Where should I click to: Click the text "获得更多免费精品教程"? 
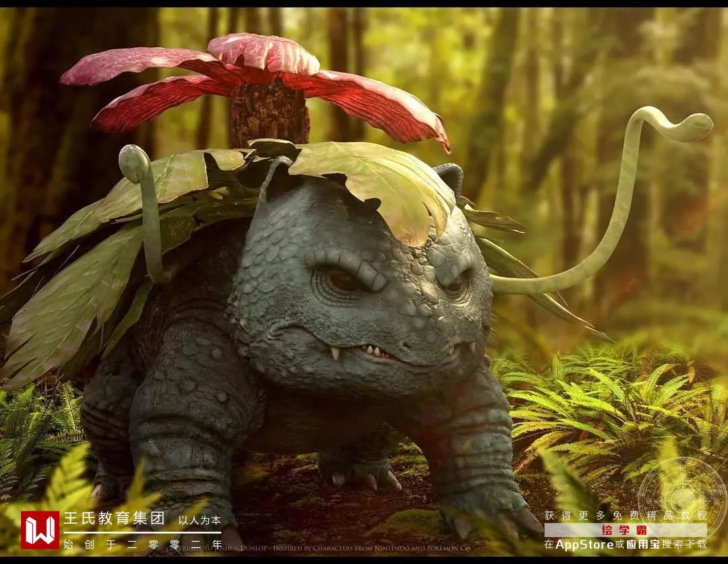(626, 515)
